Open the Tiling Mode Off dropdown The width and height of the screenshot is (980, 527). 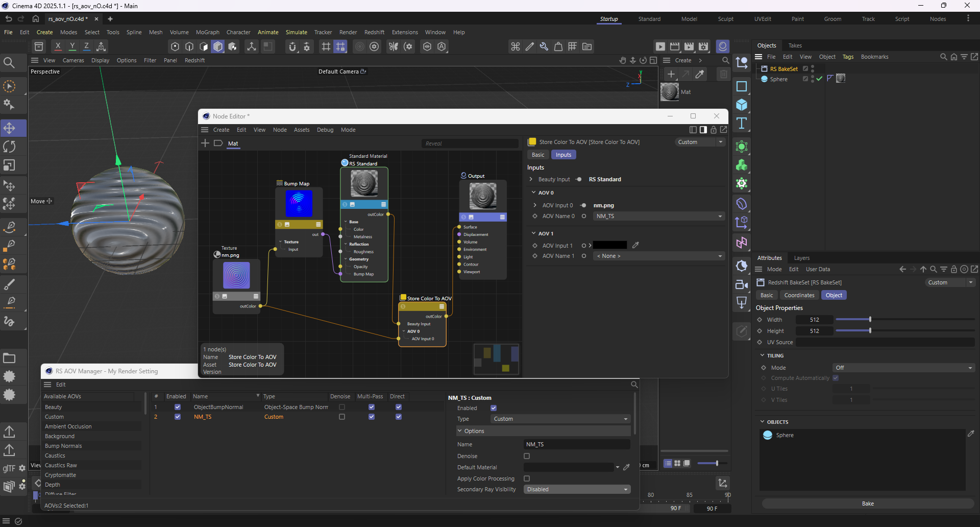(x=903, y=368)
